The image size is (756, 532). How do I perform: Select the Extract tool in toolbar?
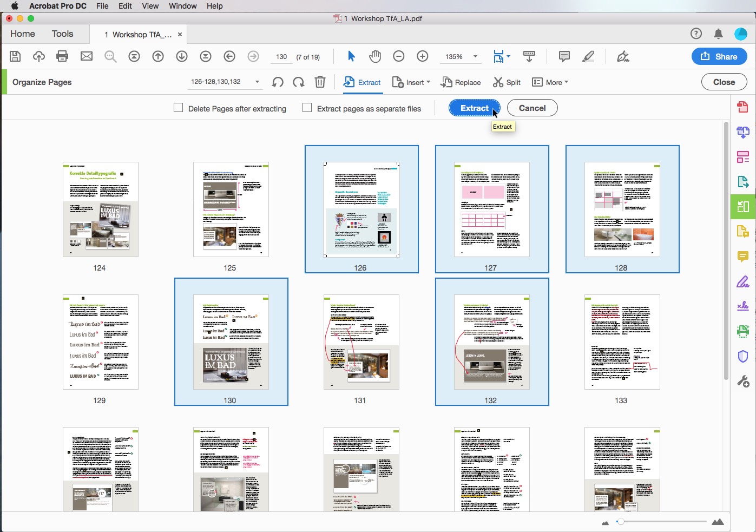362,82
